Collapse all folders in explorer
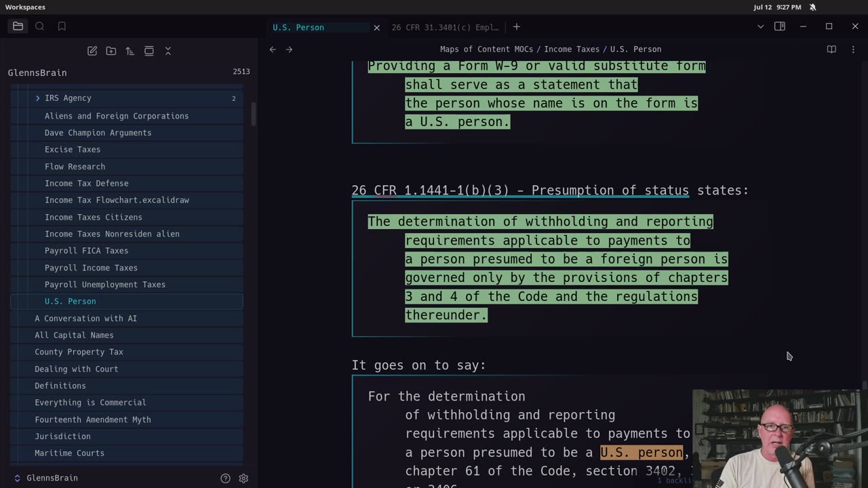 click(168, 51)
